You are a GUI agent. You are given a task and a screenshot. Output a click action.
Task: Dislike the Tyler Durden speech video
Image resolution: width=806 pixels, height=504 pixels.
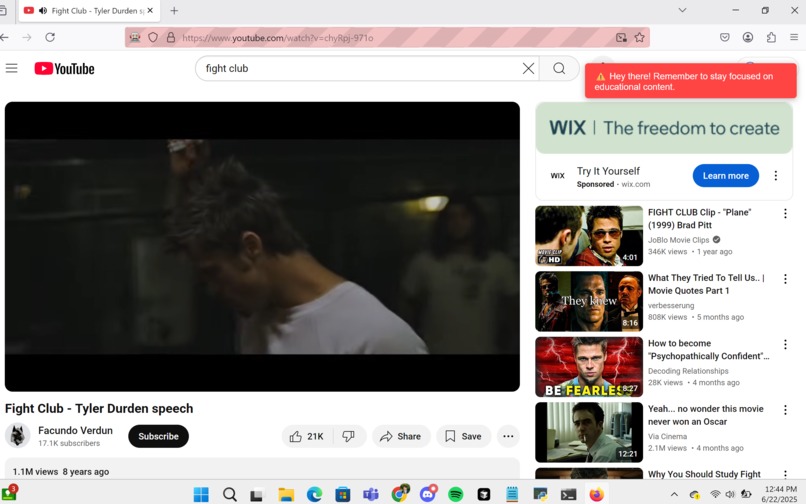350,436
